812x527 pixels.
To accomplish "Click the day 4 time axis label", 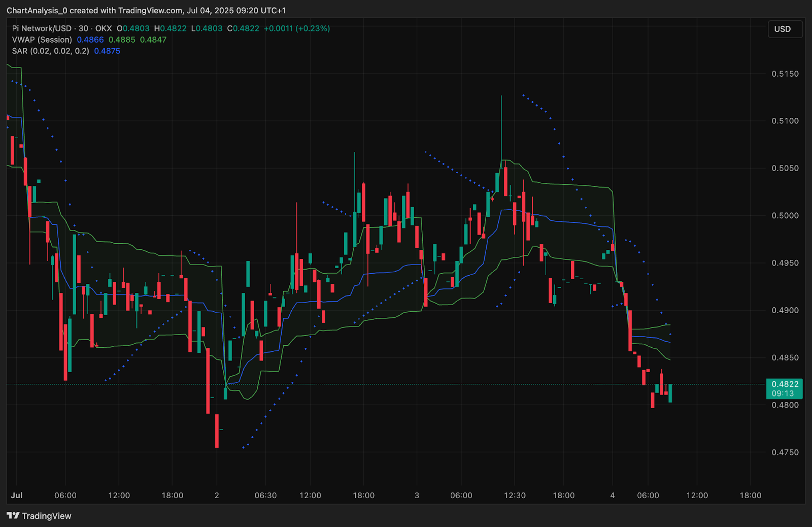I will click(613, 495).
